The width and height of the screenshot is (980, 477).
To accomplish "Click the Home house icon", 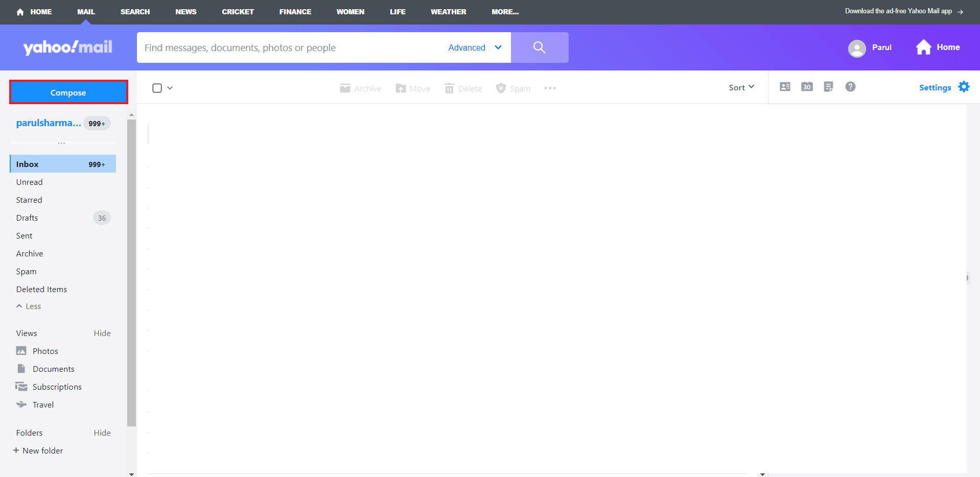I will pyautogui.click(x=923, y=47).
